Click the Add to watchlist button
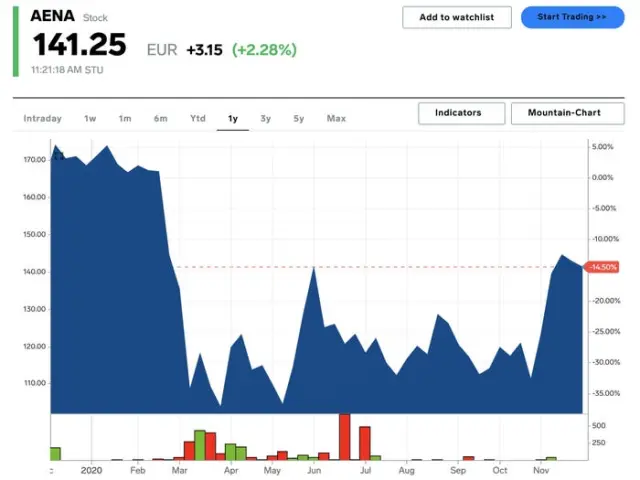 [x=457, y=17]
